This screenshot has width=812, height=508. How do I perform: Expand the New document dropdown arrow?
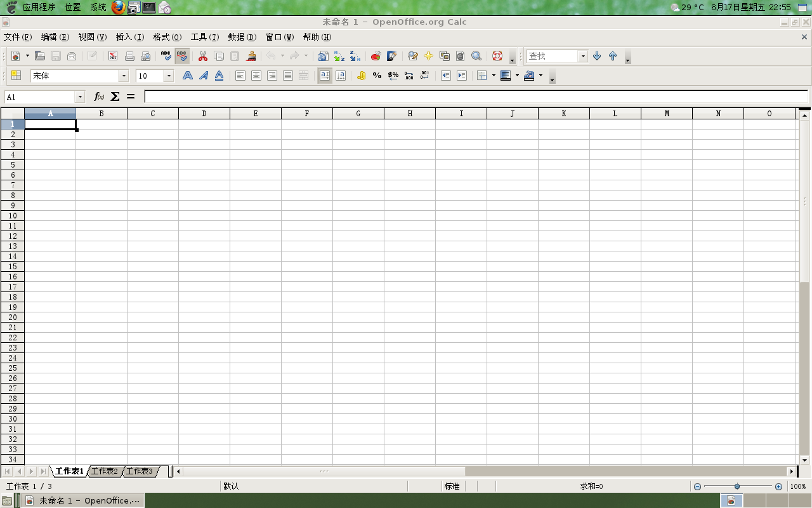tap(27, 56)
